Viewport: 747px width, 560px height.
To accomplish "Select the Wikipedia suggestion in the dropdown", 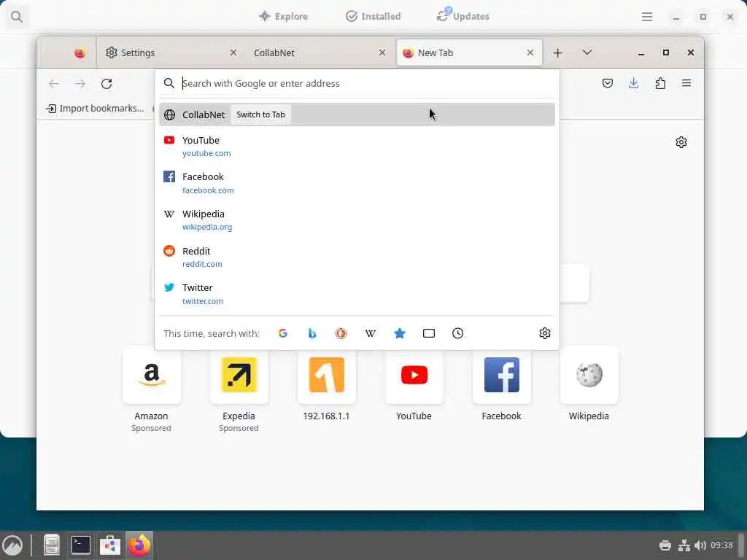I will click(x=357, y=220).
